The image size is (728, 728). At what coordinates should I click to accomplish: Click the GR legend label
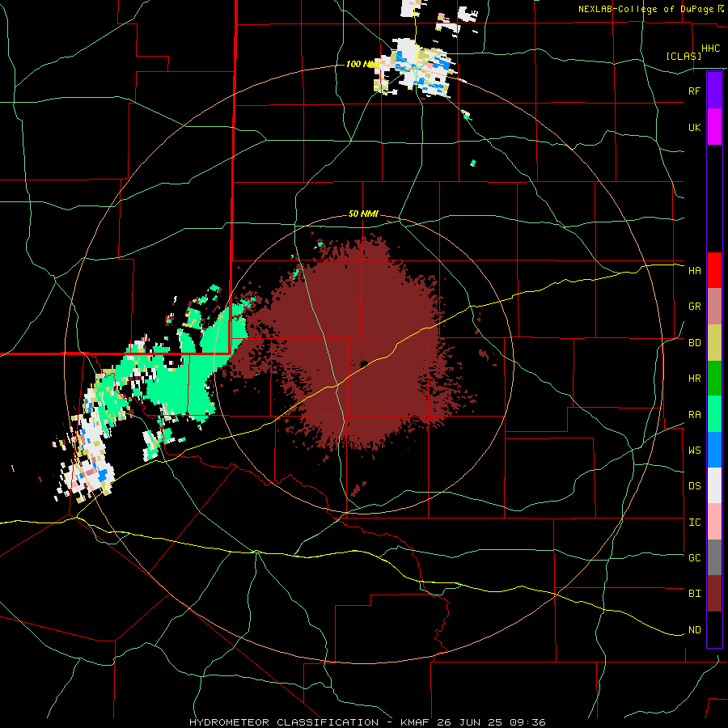point(694,307)
